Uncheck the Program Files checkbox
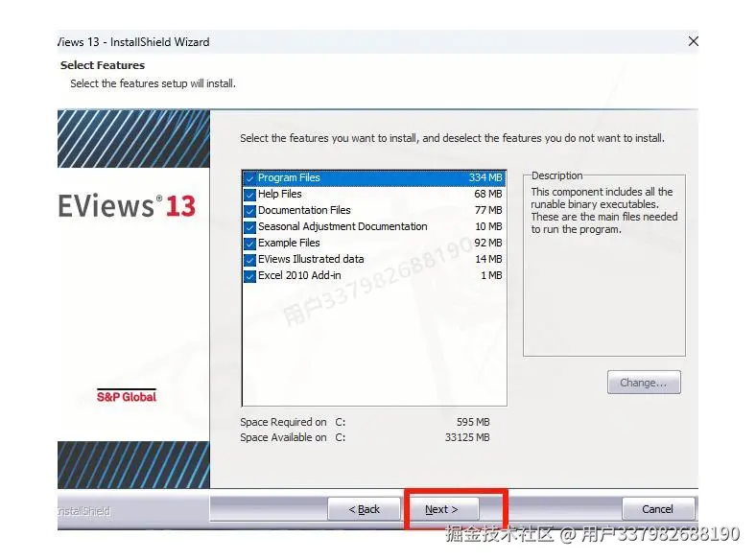Image resolution: width=756 pixels, height=560 pixels. 249,178
